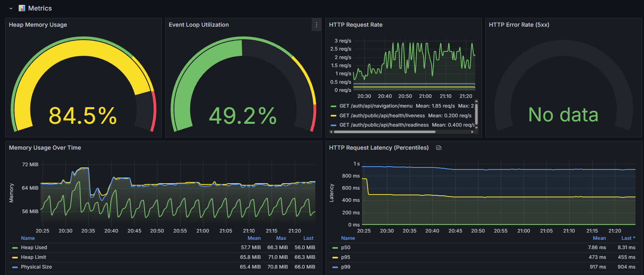Sort memory legend by Mean column
The width and height of the screenshot is (644, 275).
tap(254, 238)
